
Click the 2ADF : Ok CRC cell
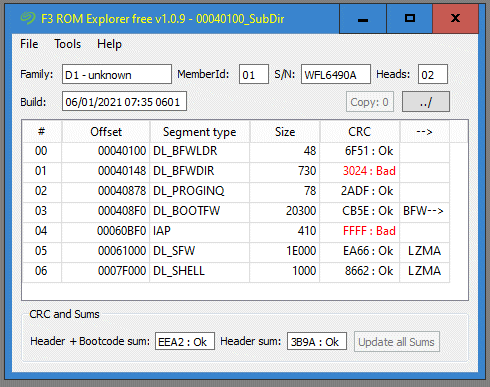tap(360, 191)
